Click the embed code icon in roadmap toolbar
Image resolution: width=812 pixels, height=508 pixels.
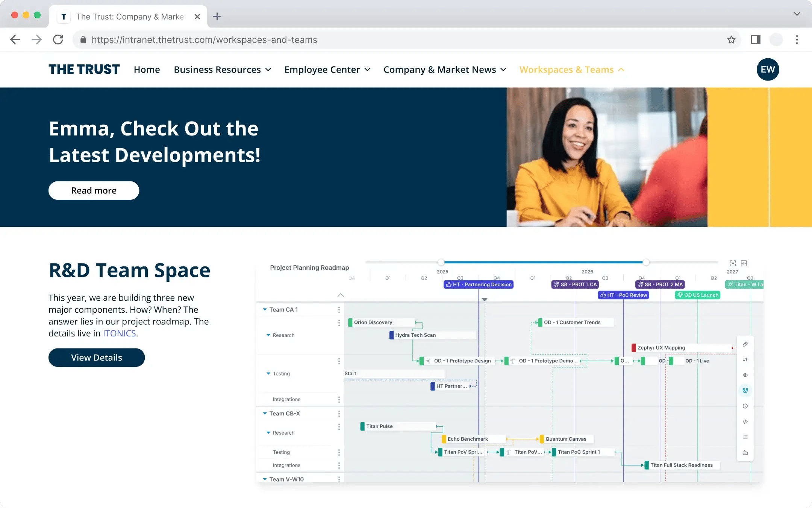[745, 421]
